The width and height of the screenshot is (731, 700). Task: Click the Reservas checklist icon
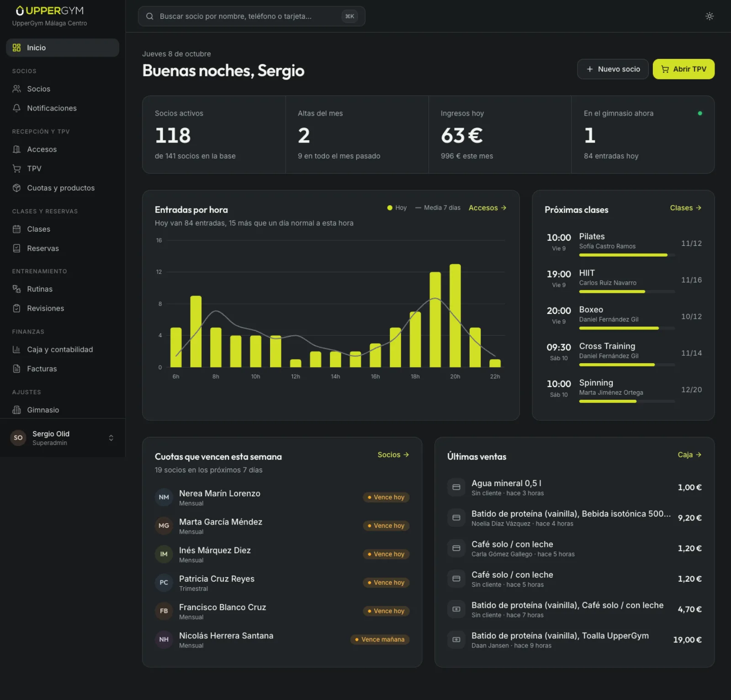pos(17,248)
